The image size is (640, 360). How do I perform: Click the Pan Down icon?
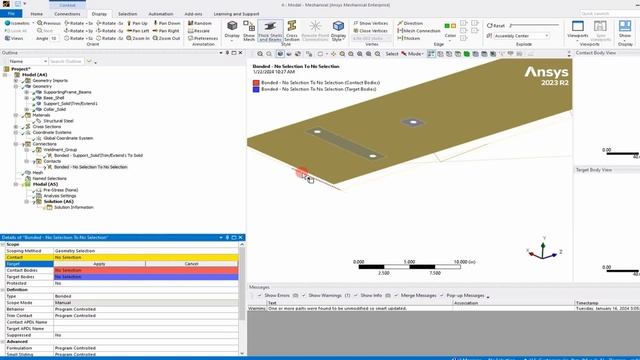point(155,23)
